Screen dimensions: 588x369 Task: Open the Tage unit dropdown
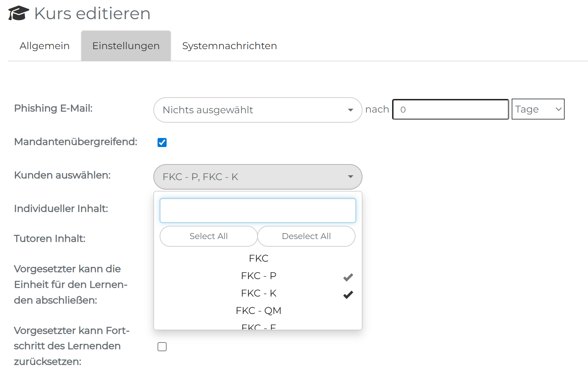coord(537,109)
